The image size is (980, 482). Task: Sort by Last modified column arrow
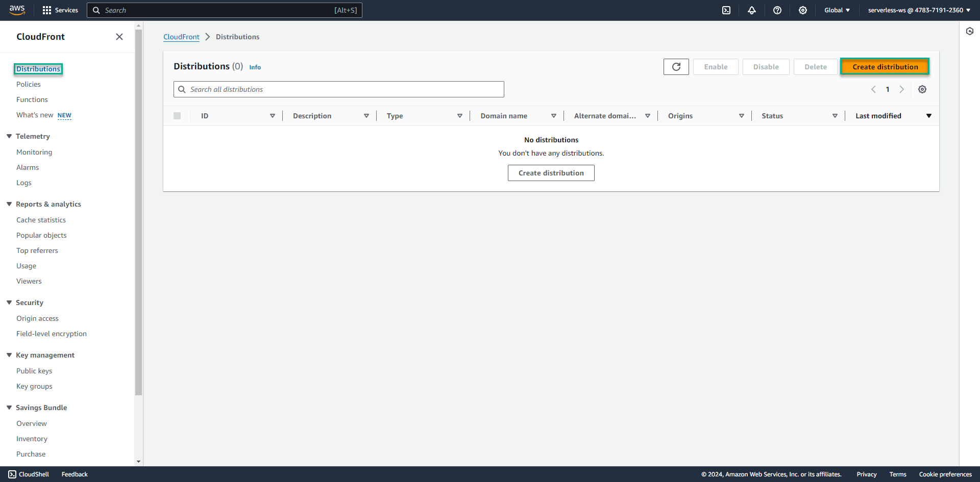[929, 116]
